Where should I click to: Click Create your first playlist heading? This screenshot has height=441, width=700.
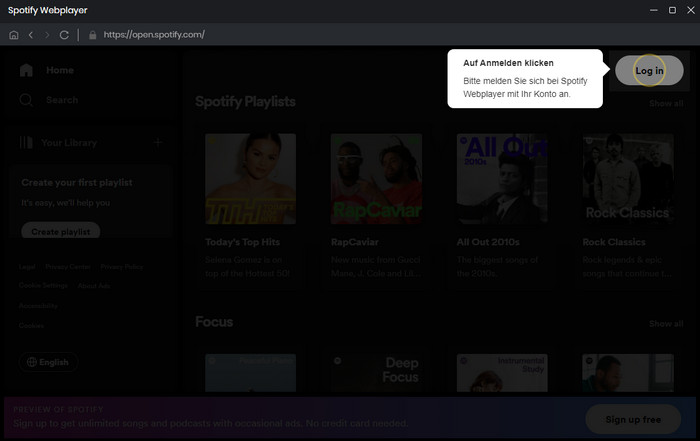[x=77, y=183]
